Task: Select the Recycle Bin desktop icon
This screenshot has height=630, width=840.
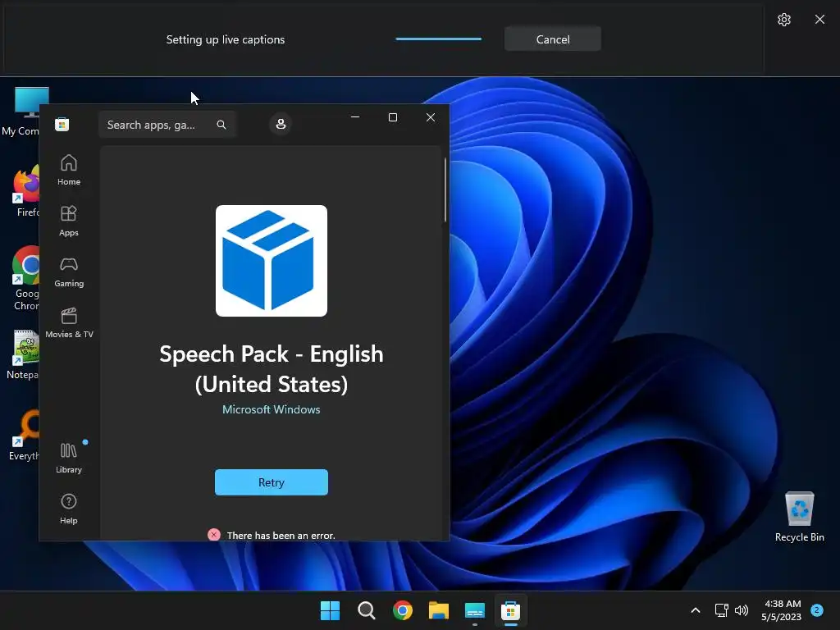Action: click(799, 517)
